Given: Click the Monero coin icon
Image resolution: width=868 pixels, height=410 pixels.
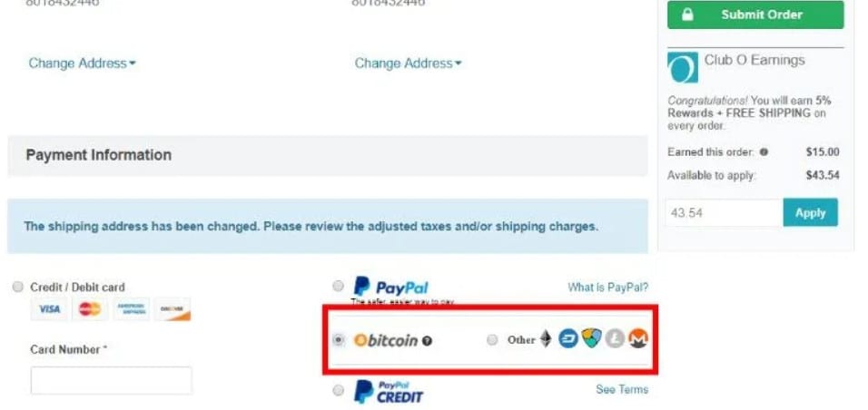Looking at the screenshot, I should click(637, 338).
